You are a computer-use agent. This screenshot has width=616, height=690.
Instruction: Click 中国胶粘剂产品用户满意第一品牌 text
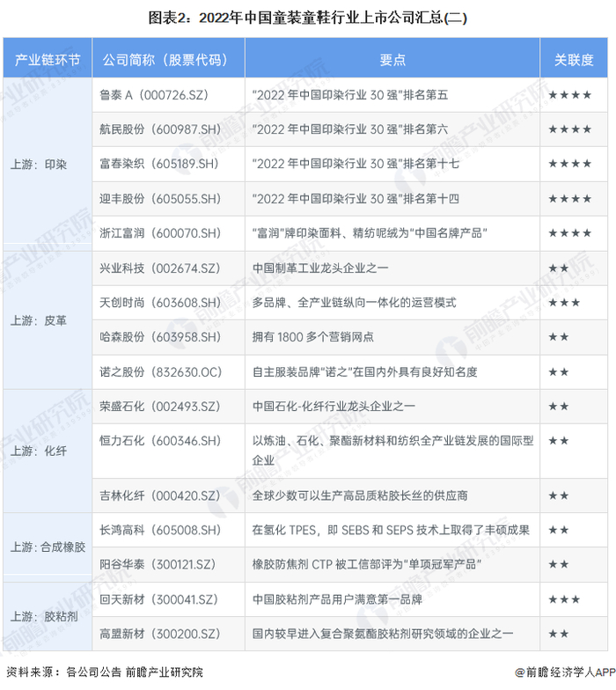tap(337, 599)
